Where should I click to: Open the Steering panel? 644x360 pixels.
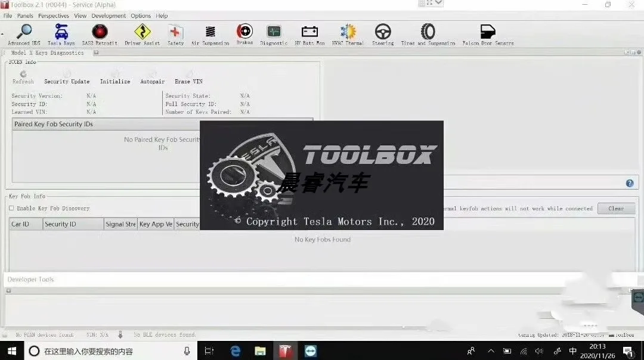(x=383, y=35)
